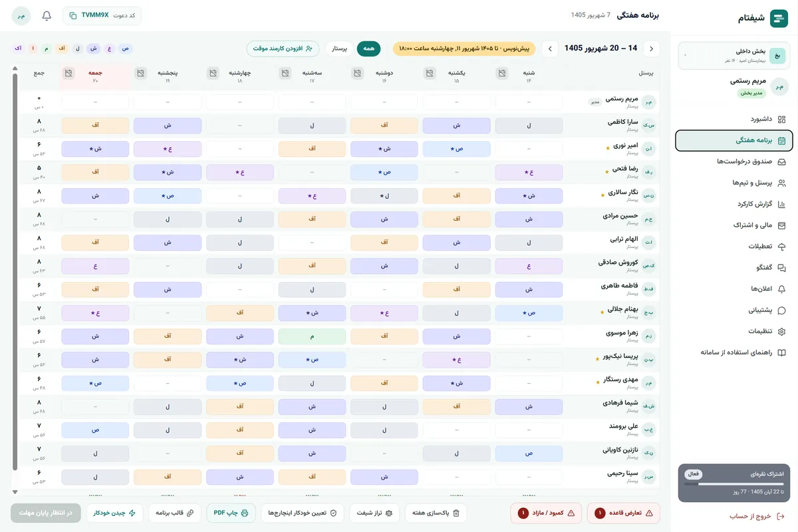Open the کمبود / مازاد warning
This screenshot has width=798, height=532.
click(546, 513)
